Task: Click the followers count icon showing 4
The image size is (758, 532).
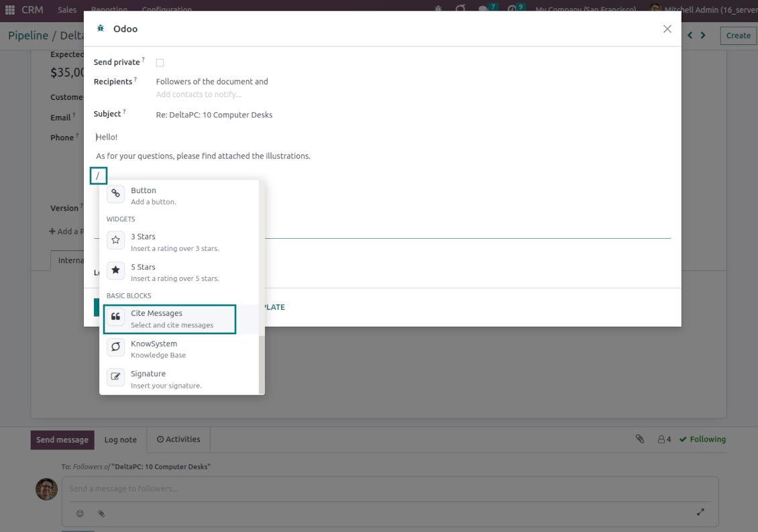Action: [x=664, y=439]
